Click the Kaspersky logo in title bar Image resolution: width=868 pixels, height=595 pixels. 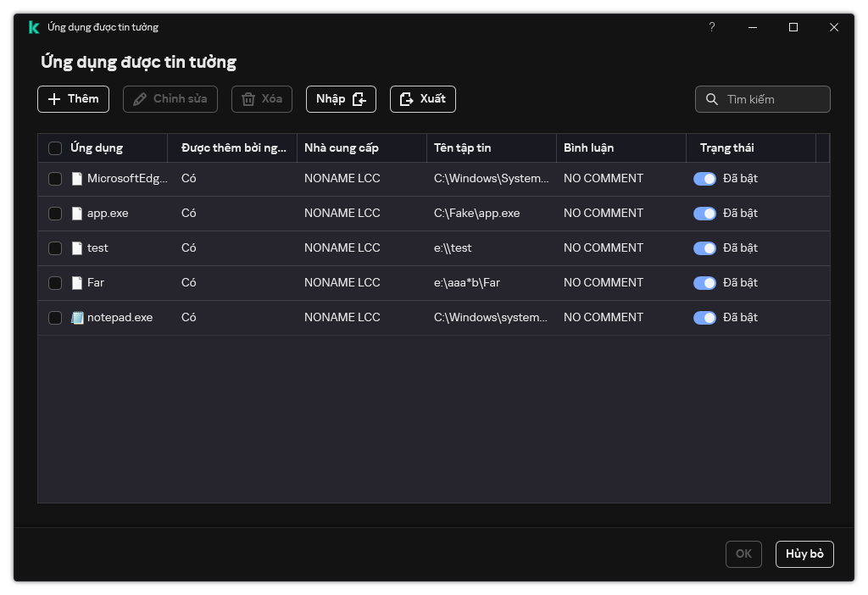tap(34, 27)
